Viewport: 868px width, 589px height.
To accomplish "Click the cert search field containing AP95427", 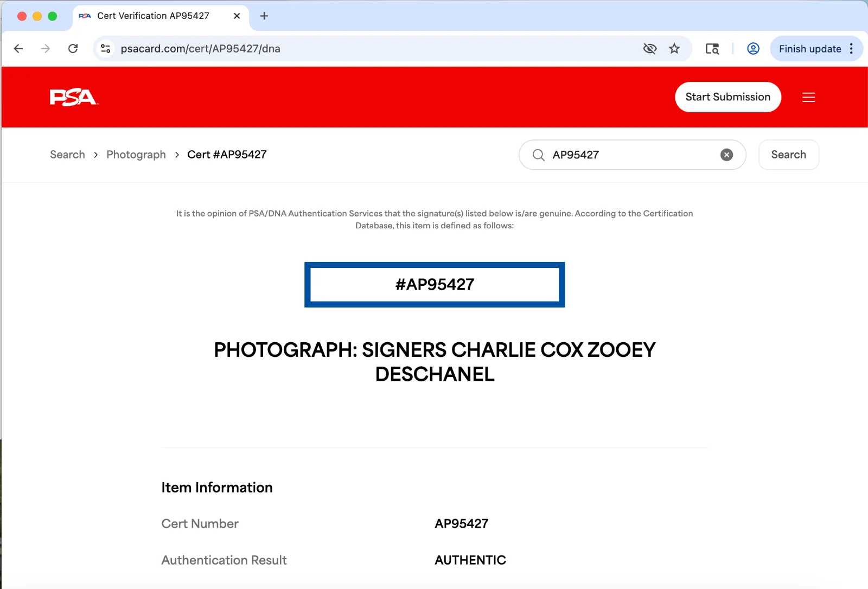I will (x=632, y=155).
